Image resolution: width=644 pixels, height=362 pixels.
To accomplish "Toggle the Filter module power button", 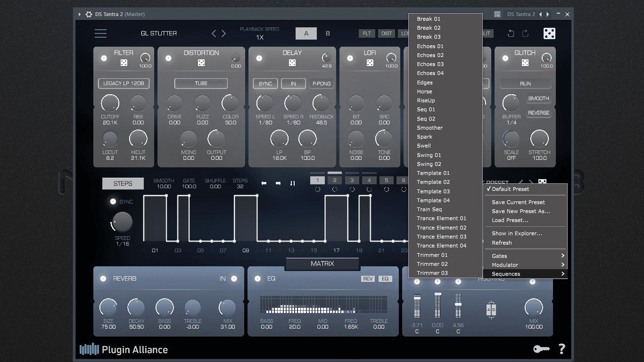I will tap(104, 58).
